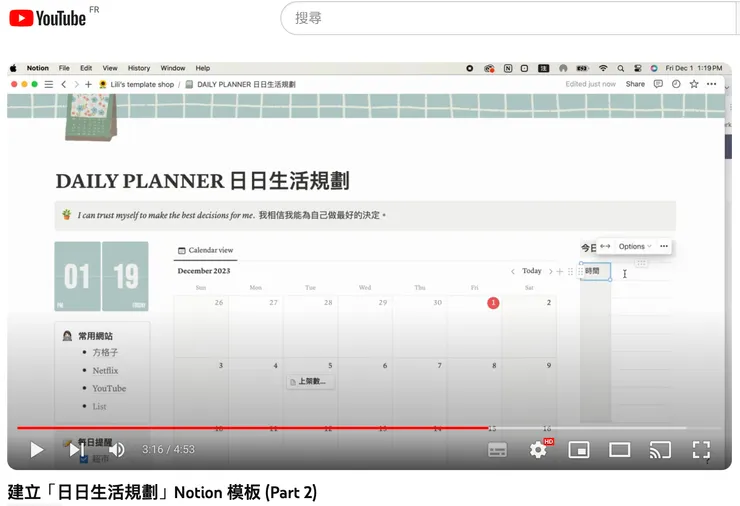This screenshot has width=740, height=506.
Task: Enable miniplayer mode
Action: point(579,450)
